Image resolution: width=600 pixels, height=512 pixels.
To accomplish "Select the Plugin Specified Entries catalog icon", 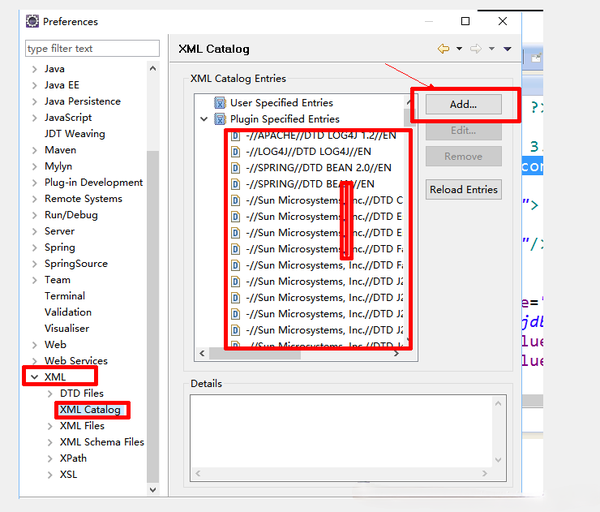I will point(220,119).
